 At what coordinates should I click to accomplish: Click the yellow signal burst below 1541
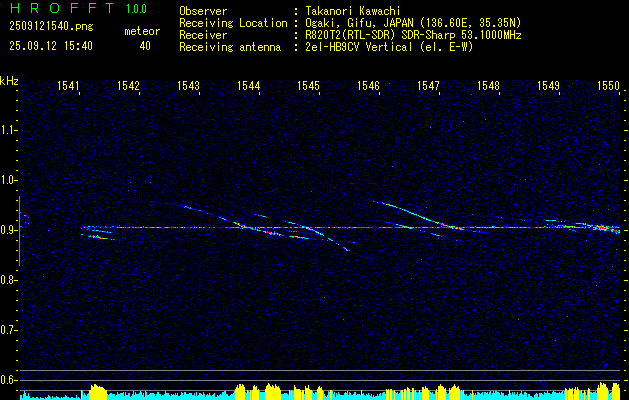coord(97,392)
